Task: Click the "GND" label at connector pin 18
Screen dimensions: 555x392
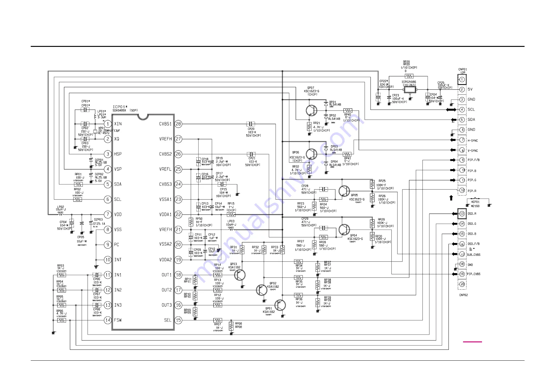Action: (x=470, y=265)
